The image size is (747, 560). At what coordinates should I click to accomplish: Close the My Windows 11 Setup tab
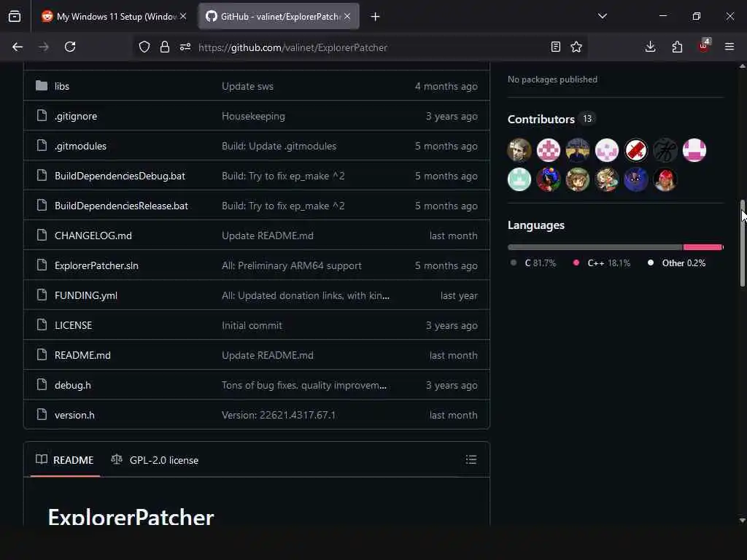[183, 16]
